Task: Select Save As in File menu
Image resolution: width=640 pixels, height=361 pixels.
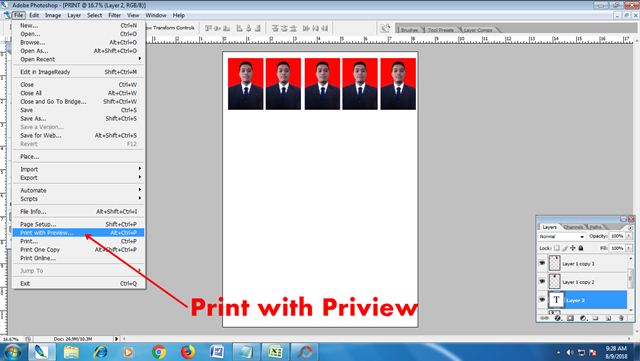Action: pyautogui.click(x=78, y=118)
